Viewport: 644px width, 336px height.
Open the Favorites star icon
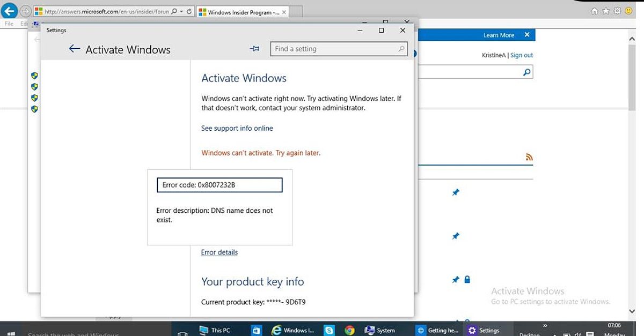605,11
